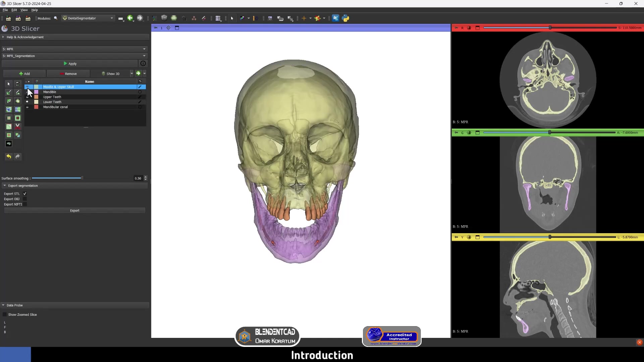Click the Save Data toolbar icon
Screen dimensions: 644x362
click(x=28, y=18)
